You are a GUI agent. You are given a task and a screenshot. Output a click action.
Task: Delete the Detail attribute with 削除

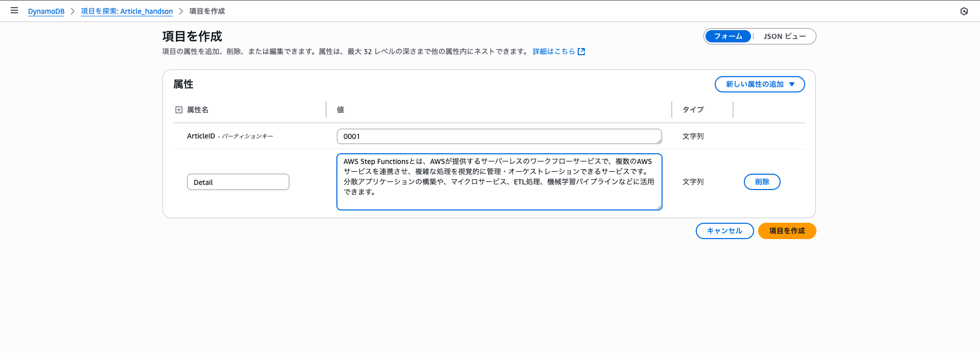tap(762, 182)
